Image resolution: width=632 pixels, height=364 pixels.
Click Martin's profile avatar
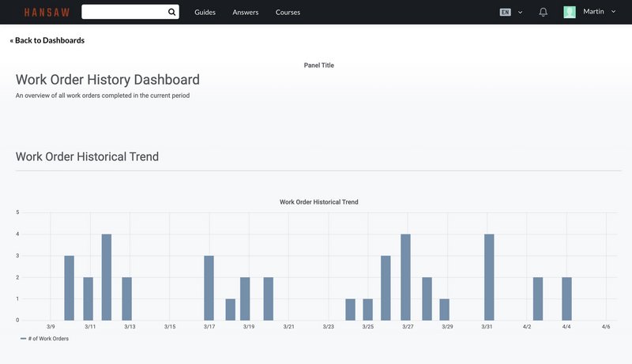pyautogui.click(x=570, y=12)
